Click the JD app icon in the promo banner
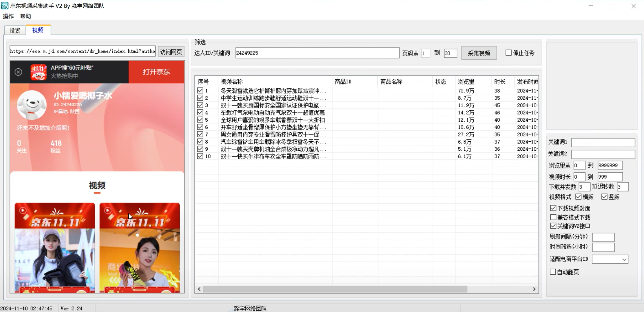The width and height of the screenshot is (644, 312). coord(38,72)
